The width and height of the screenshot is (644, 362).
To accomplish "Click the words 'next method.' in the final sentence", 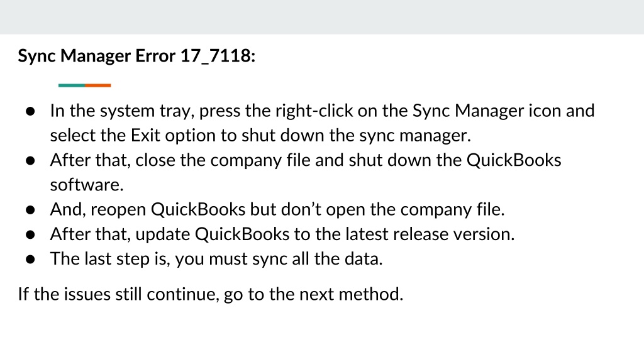I will [x=351, y=294].
